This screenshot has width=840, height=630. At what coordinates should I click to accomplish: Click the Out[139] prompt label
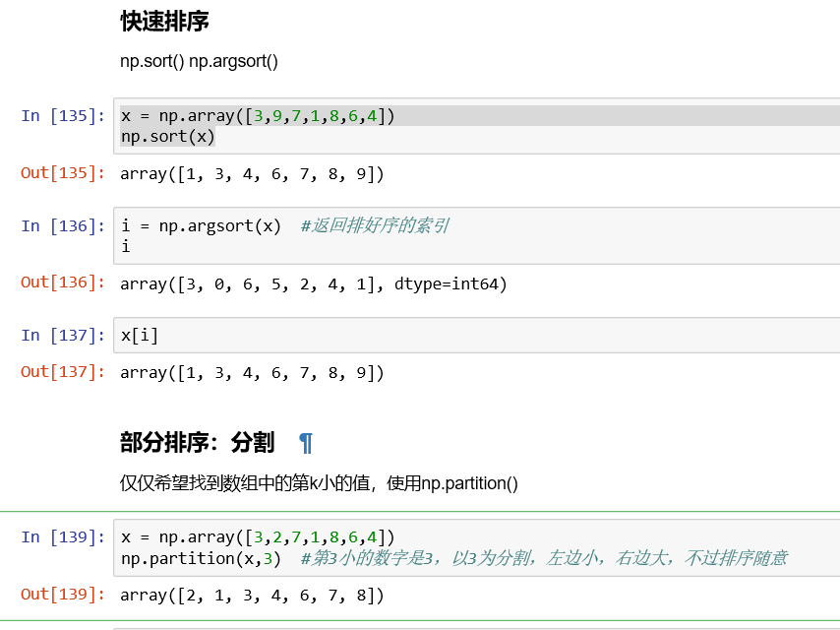click(63, 595)
